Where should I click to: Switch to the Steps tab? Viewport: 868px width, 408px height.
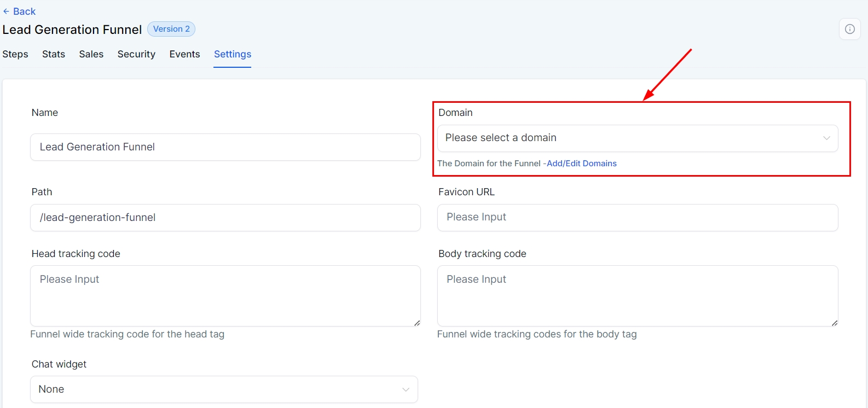[x=15, y=54]
